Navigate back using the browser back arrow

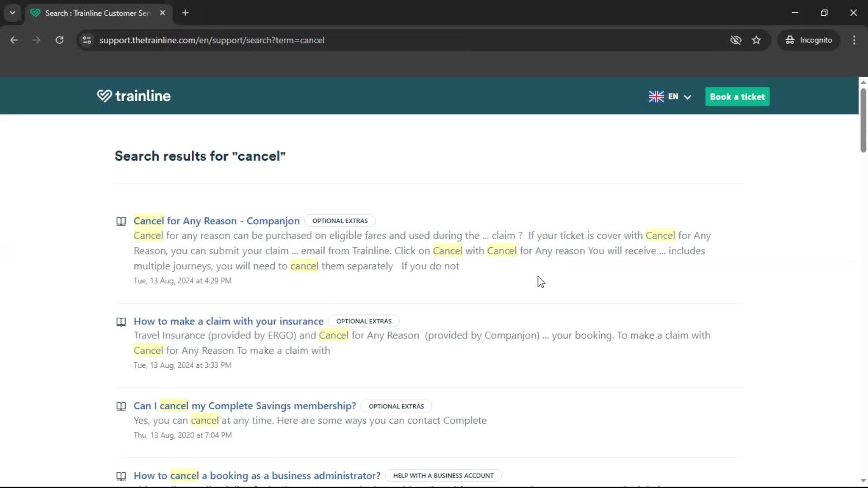point(14,40)
